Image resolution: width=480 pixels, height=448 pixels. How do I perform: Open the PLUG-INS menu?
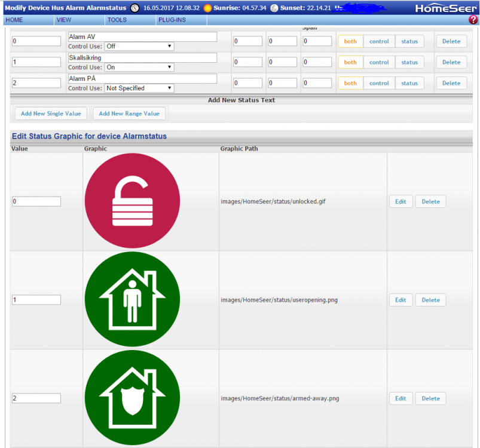coord(171,20)
